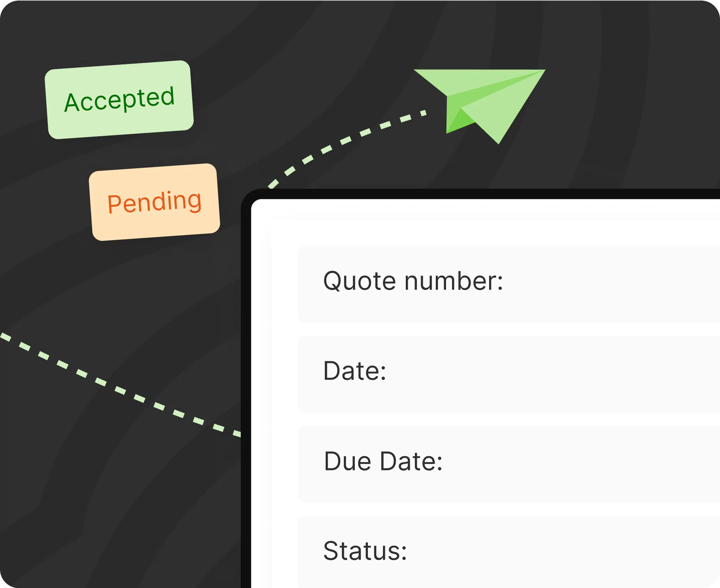This screenshot has height=588, width=720.
Task: Click the "Due Date:" label text
Action: pyautogui.click(x=383, y=461)
